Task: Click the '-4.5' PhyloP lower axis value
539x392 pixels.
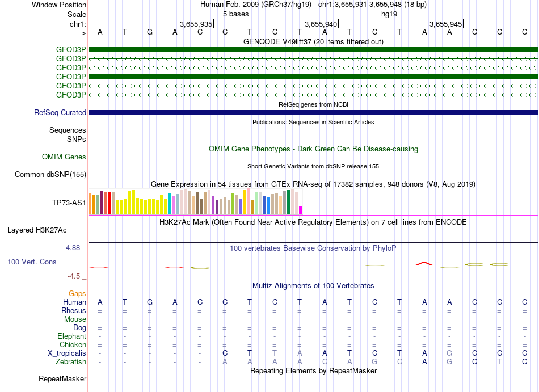Action: 74,276
